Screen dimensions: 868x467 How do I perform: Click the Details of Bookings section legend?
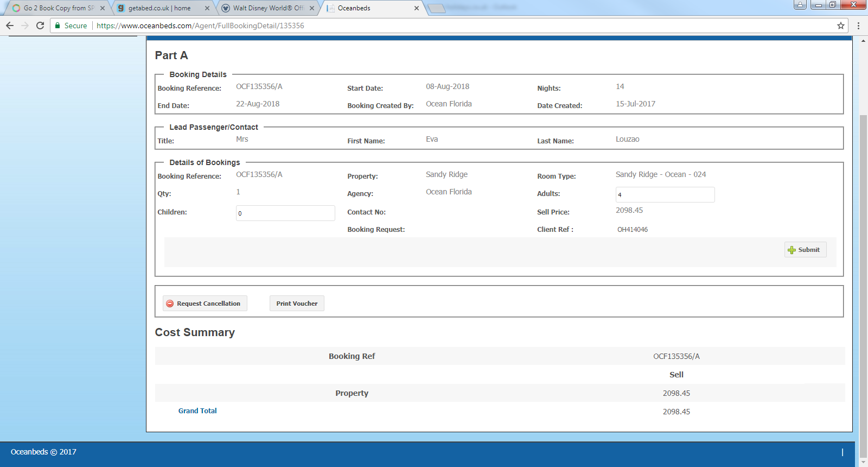coord(205,162)
